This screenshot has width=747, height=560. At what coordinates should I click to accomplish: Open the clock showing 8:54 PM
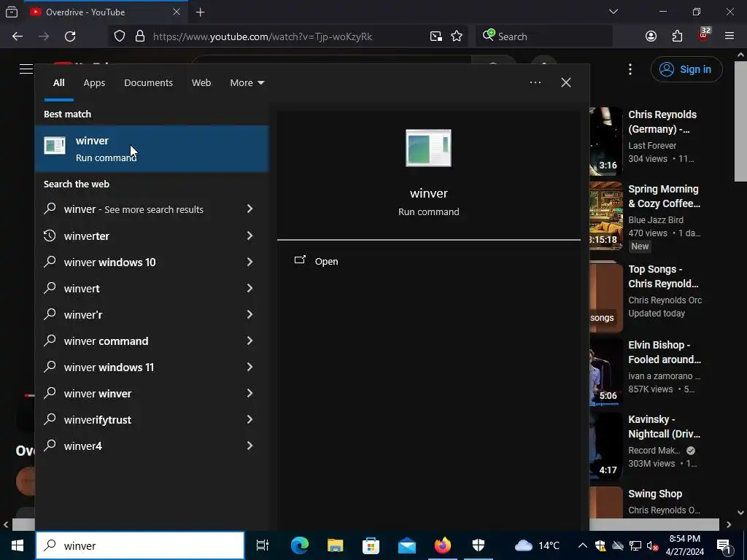tap(684, 545)
